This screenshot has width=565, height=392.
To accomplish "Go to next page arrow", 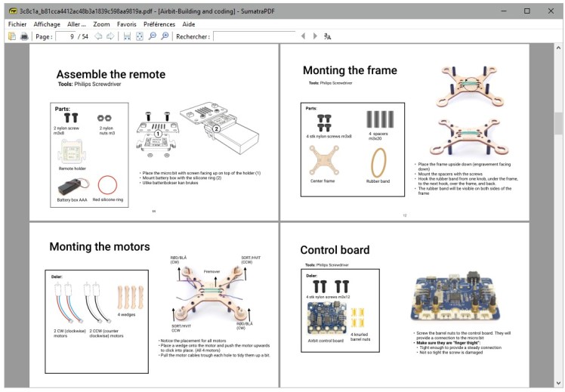I will pyautogui.click(x=110, y=36).
